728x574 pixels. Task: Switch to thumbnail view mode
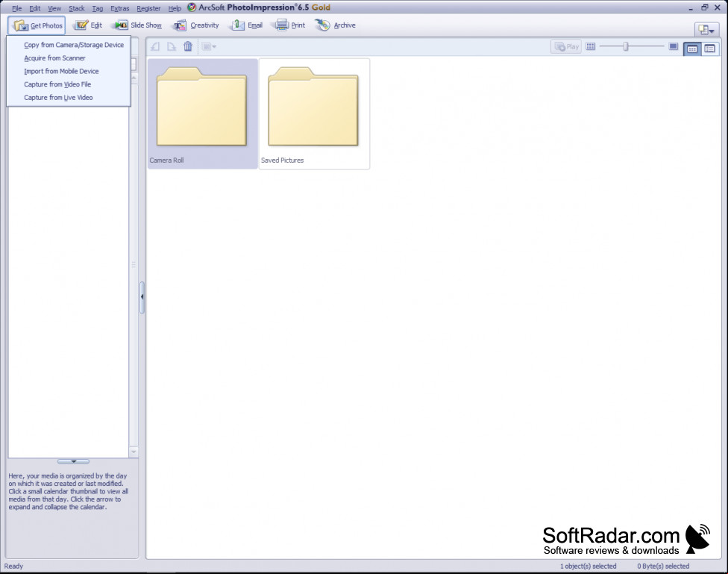[x=691, y=49]
